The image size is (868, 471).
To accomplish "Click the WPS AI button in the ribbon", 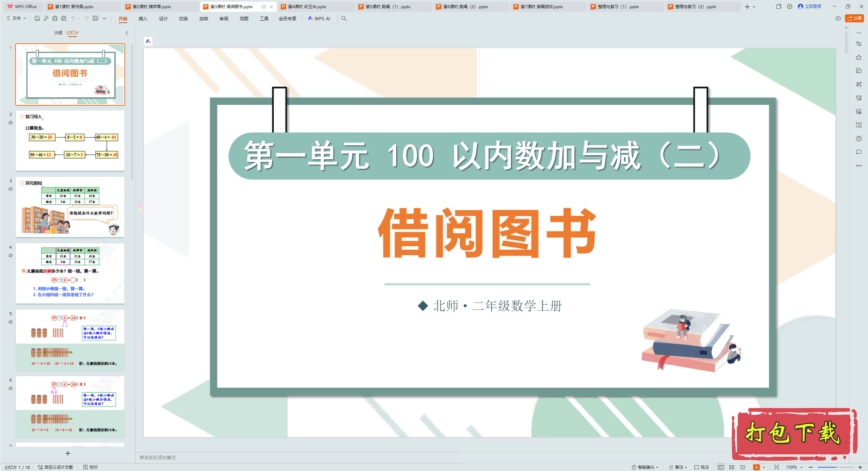I will point(319,19).
